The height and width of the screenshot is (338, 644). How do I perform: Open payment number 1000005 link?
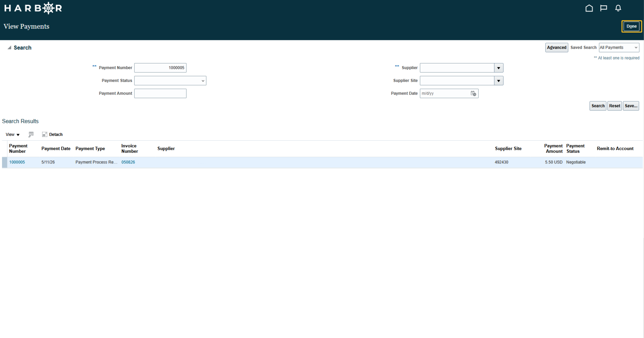[x=17, y=162]
